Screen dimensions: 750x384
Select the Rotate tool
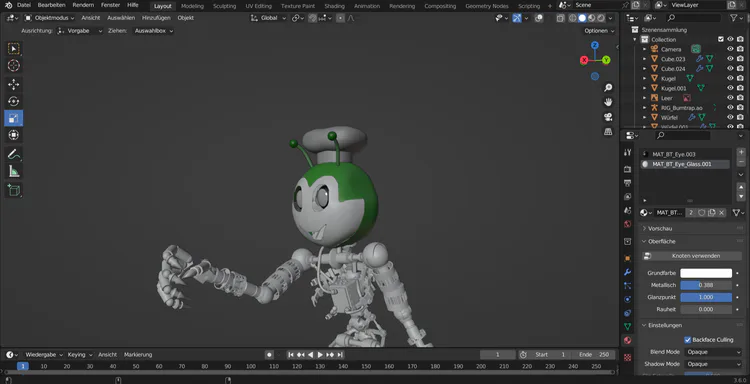click(13, 101)
